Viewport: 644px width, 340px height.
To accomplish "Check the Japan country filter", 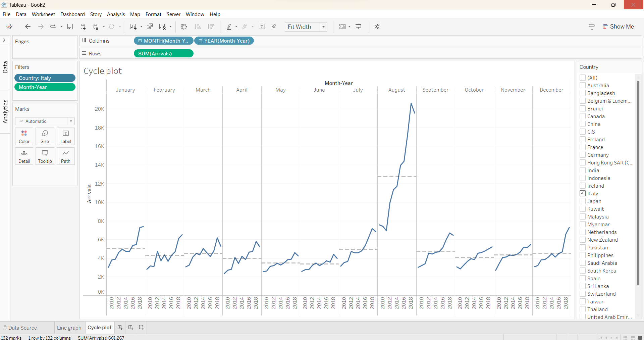I will [x=583, y=201].
